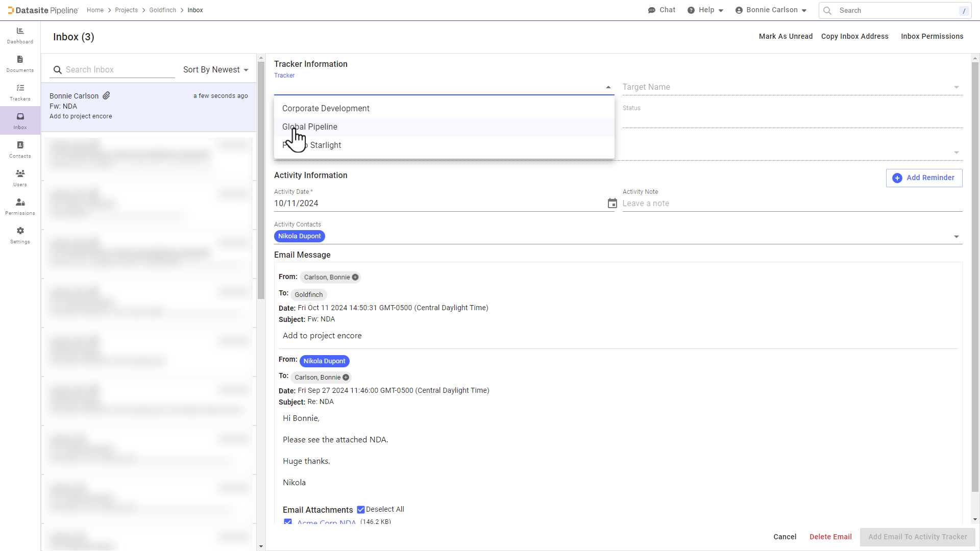The image size is (980, 551).
Task: Open the Sort By Newest dropdown
Action: [215, 70]
